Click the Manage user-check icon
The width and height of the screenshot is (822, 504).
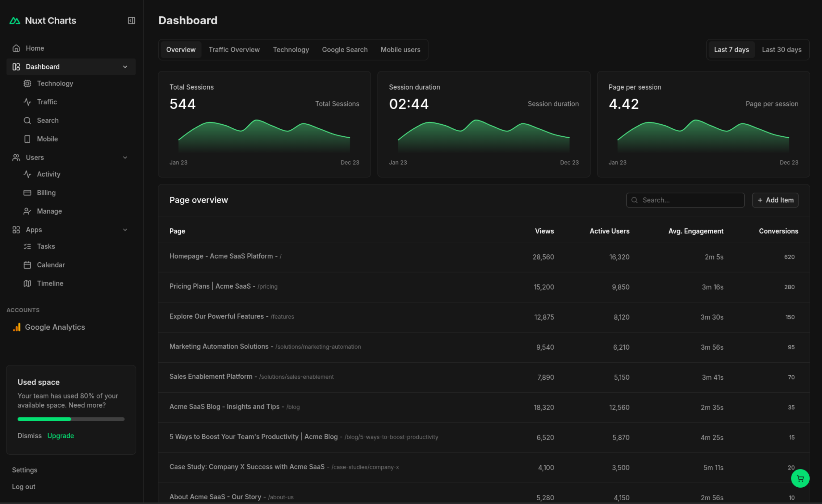[27, 211]
